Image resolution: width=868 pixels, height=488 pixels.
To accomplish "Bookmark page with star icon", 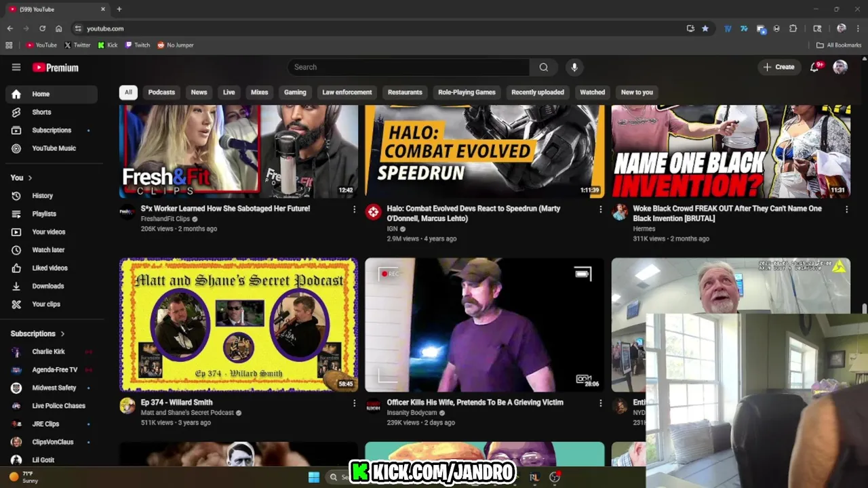I will [x=705, y=28].
